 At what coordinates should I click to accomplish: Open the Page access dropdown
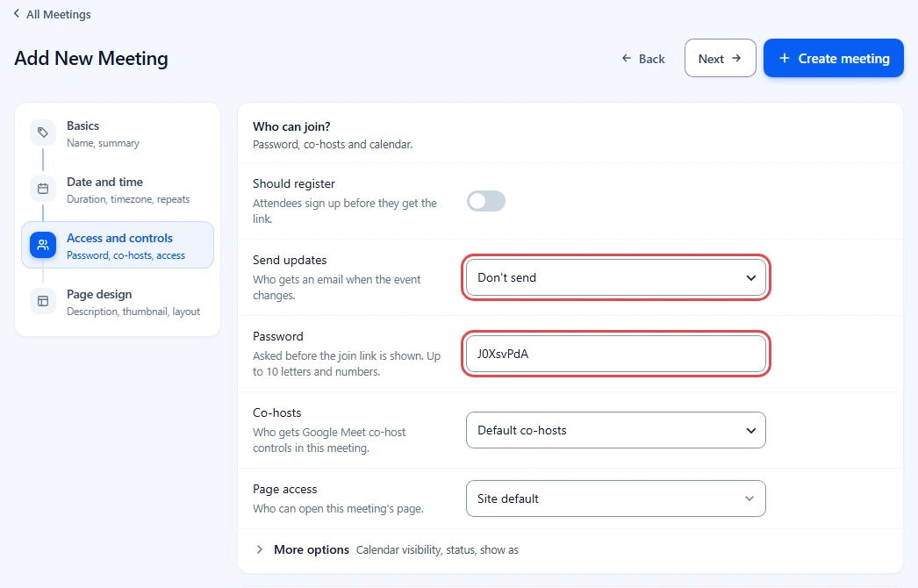615,498
